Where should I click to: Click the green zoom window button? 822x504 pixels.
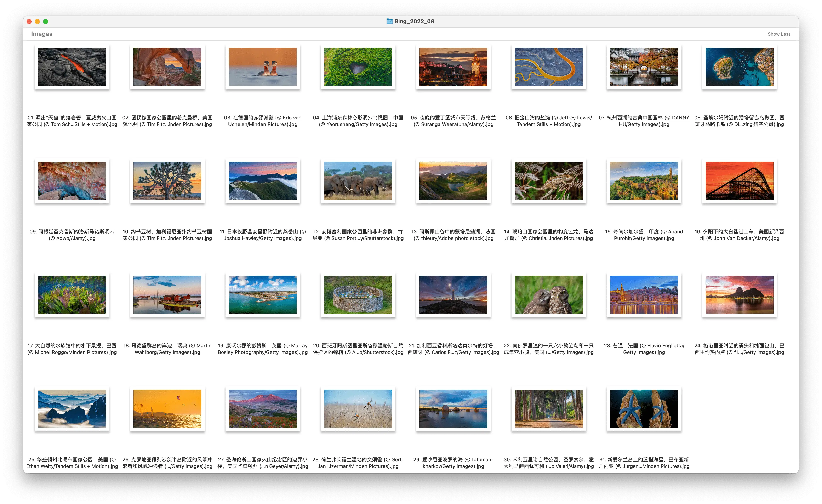coord(46,22)
